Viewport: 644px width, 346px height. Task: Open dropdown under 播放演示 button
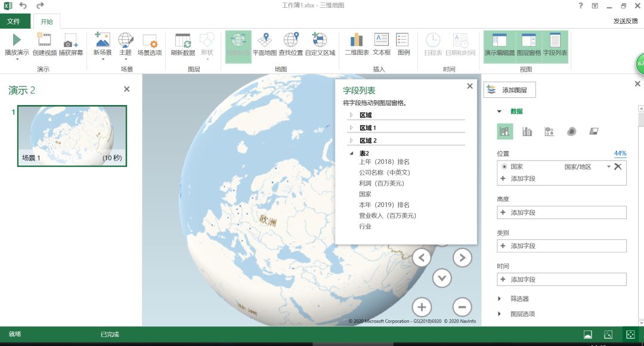[17, 60]
